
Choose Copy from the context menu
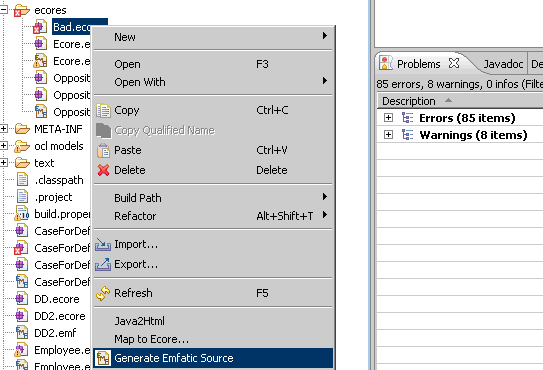tap(213, 110)
